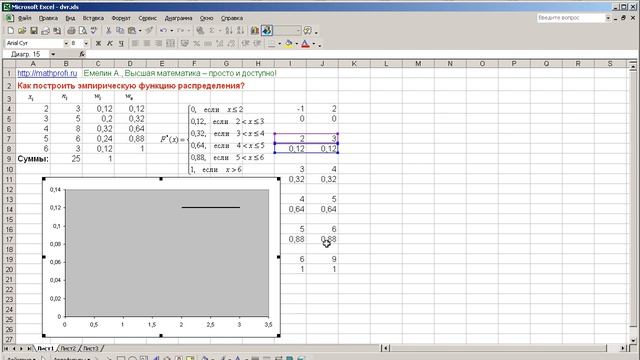Screen dimensions: 640x360
Task: Open the Правка menu
Action: click(x=48, y=18)
